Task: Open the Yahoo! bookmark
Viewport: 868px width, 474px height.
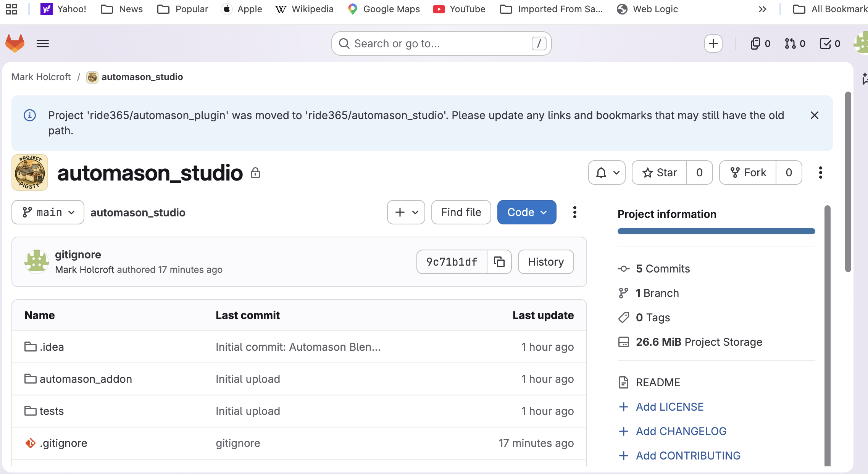Action: (x=63, y=9)
